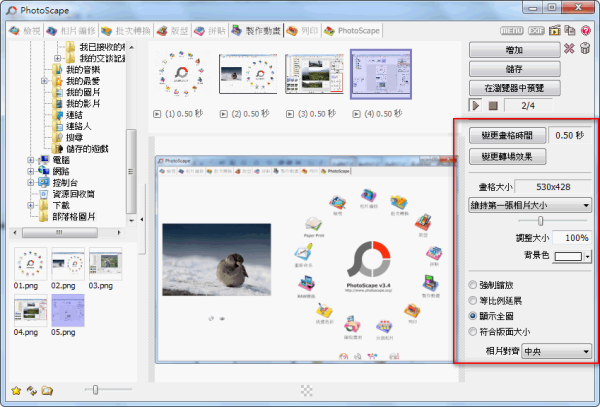Select the 等比例延展 radio option
Image resolution: width=600 pixels, height=407 pixels.
pos(473,299)
